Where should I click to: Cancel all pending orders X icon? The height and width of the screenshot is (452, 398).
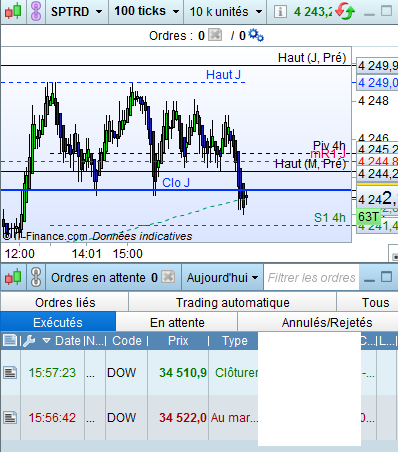[168, 277]
